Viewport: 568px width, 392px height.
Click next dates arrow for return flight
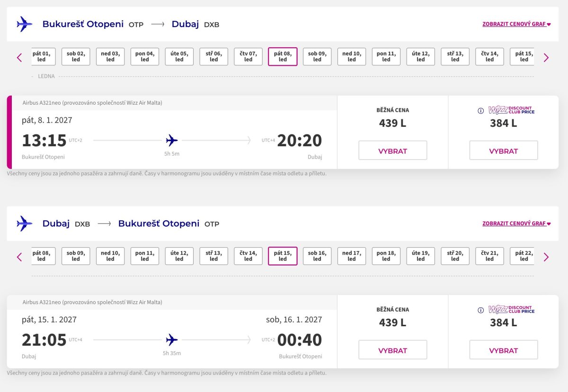pos(546,257)
